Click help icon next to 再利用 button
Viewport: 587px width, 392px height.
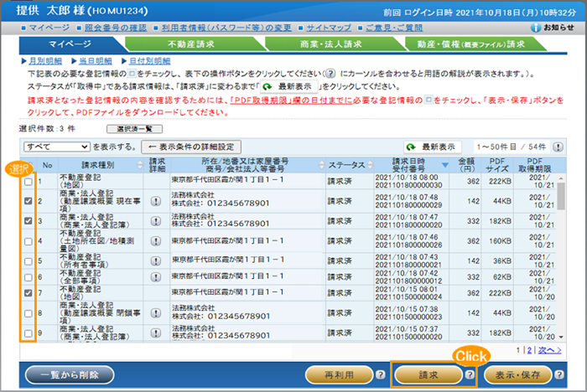tap(380, 374)
